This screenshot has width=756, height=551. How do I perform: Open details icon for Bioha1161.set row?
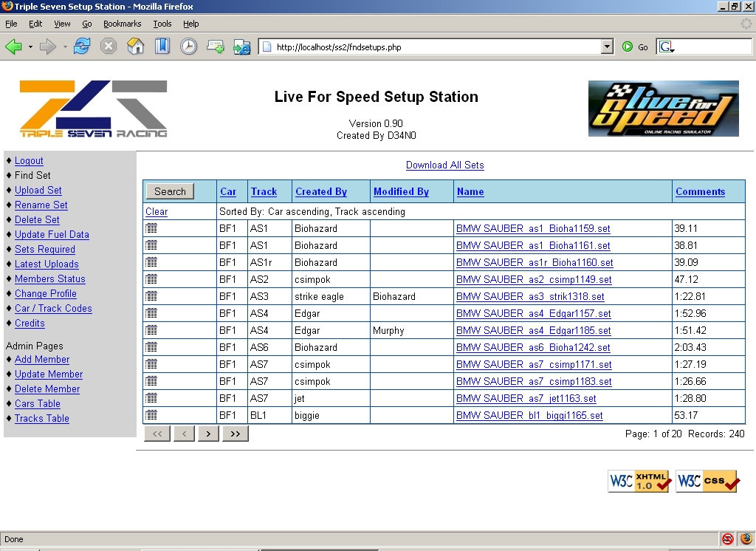tap(151, 245)
